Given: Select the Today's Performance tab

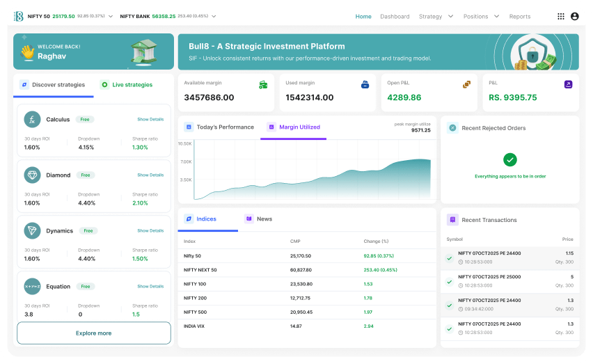Looking at the screenshot, I should pos(219,127).
